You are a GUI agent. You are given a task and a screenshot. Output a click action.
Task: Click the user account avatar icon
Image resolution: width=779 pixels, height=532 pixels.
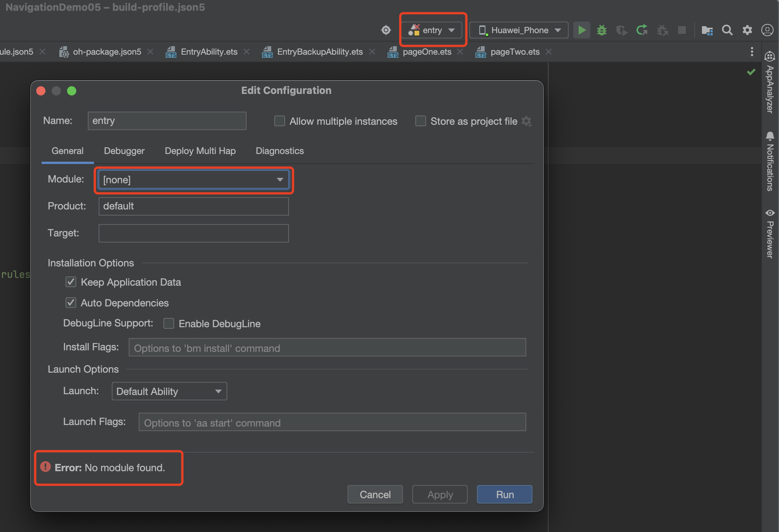pyautogui.click(x=767, y=30)
